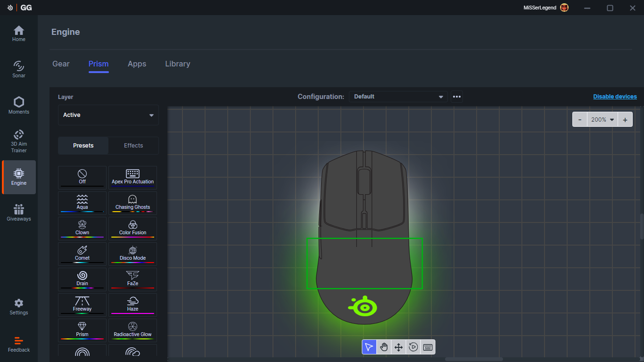This screenshot has width=644, height=362.
Task: Apply the Clown preset
Action: click(82, 229)
